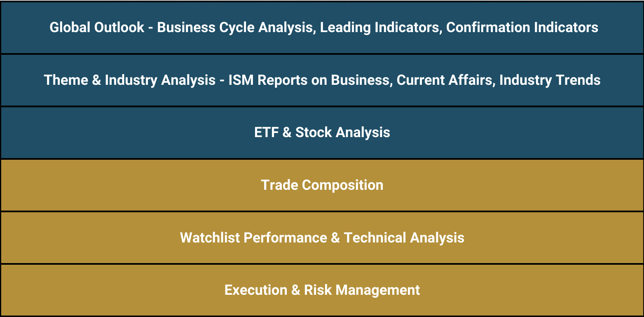Select the 'Confirmation Indicators' text
The height and width of the screenshot is (317, 644).
coord(522,27)
